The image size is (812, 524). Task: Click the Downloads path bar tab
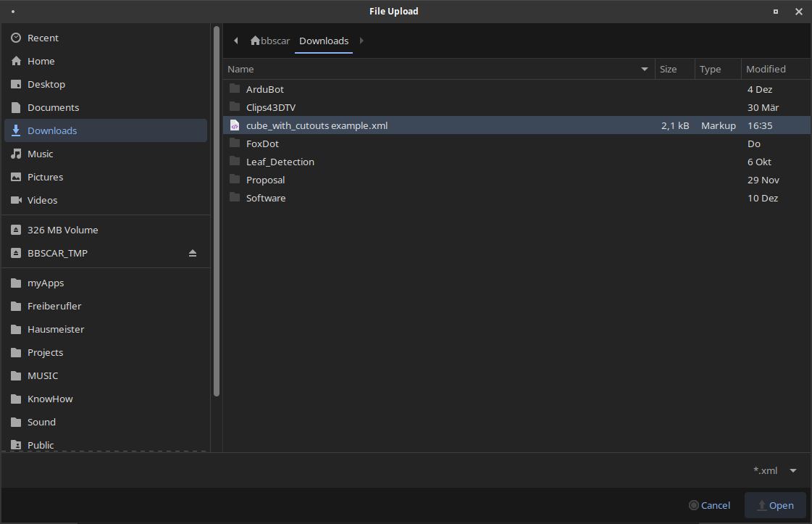pyautogui.click(x=324, y=41)
